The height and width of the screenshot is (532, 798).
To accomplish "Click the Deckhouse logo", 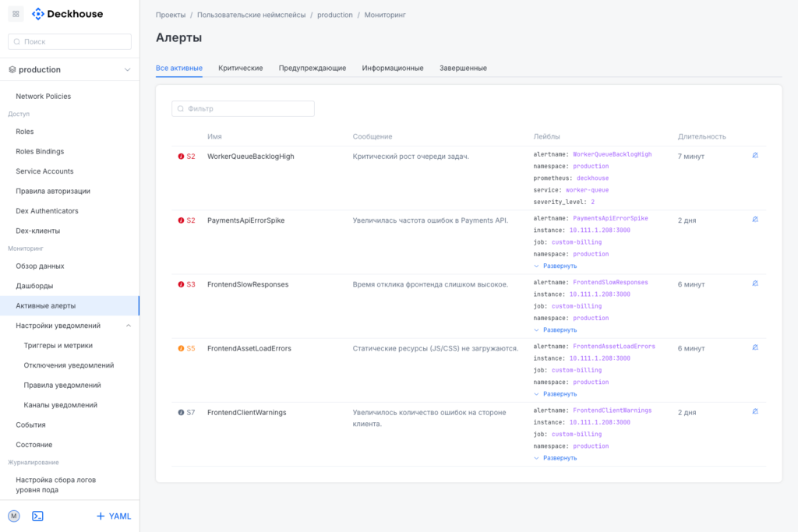I will click(x=67, y=14).
